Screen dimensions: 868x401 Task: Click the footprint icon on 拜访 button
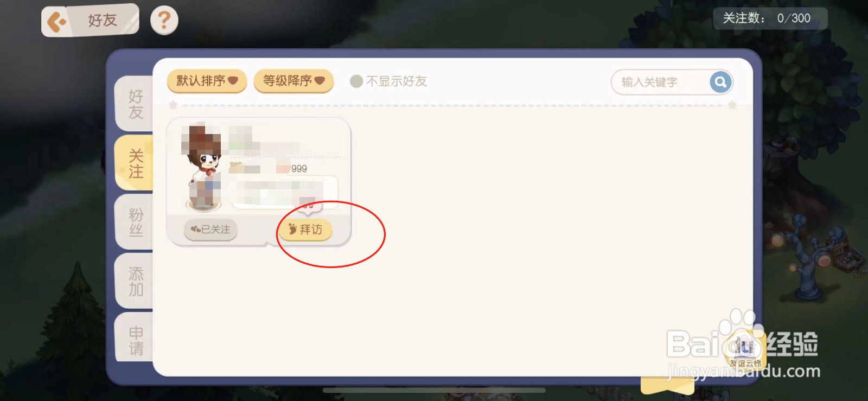(x=292, y=229)
